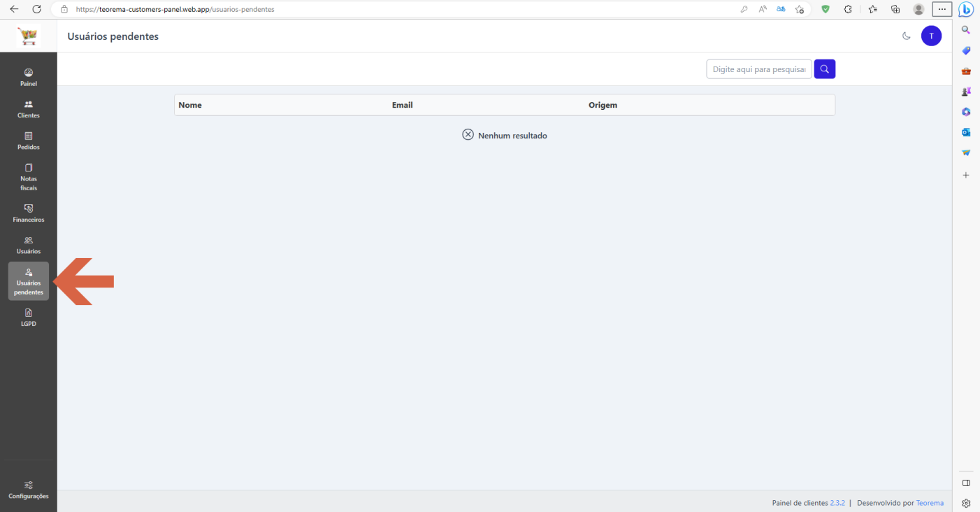Add app to Edge sidebar plus icon
980x512 pixels.
tap(966, 175)
